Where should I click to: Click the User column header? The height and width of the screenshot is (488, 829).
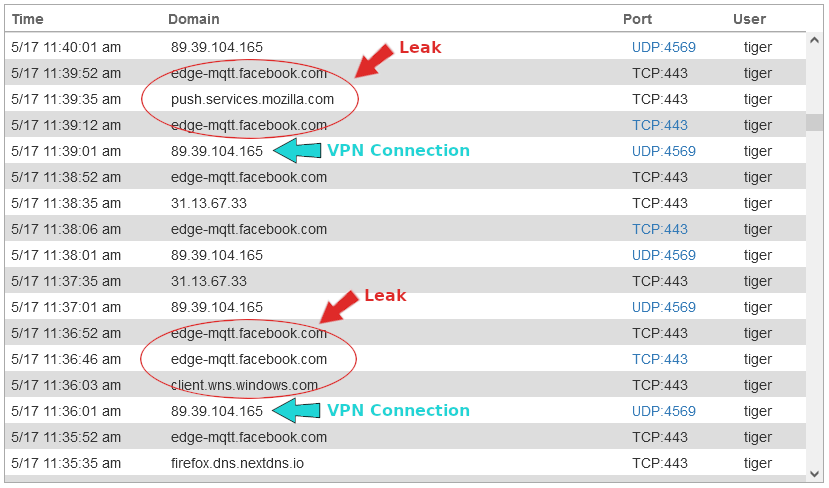[x=749, y=19]
